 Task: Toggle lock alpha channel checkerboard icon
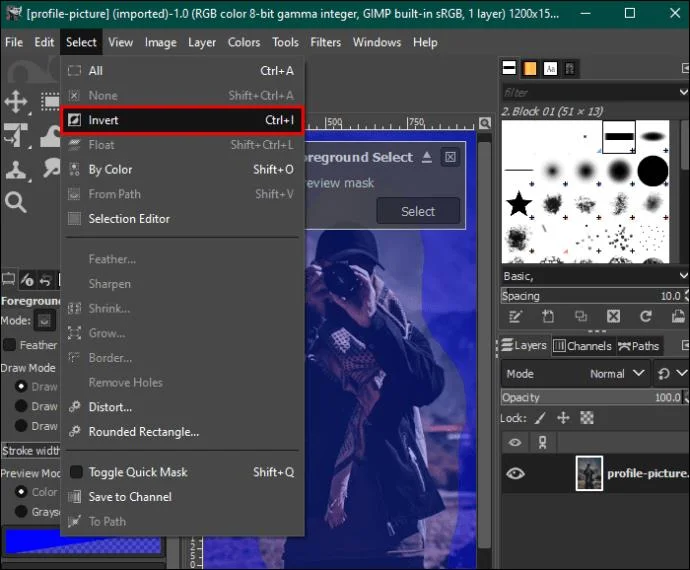point(587,418)
